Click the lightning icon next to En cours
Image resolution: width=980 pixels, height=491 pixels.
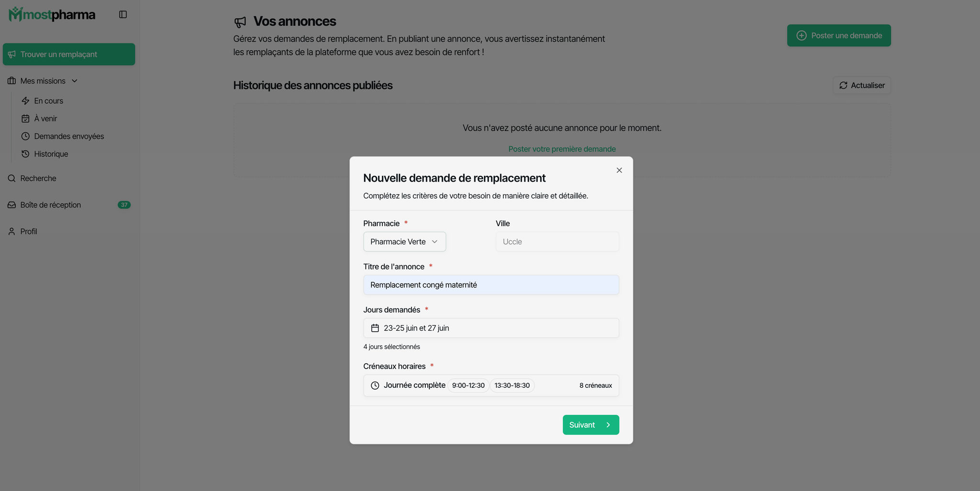point(25,101)
